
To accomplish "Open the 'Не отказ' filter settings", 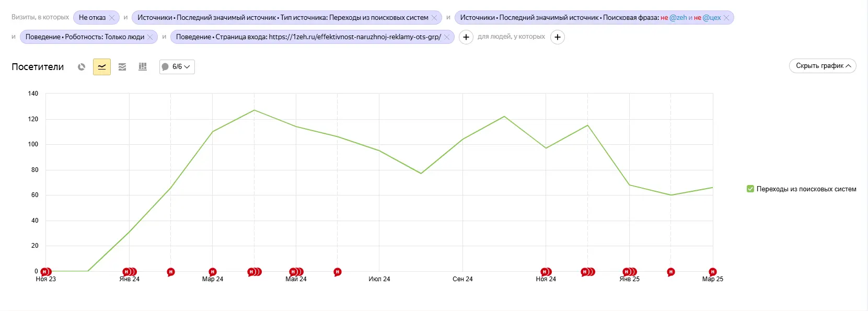I will 92,18.
